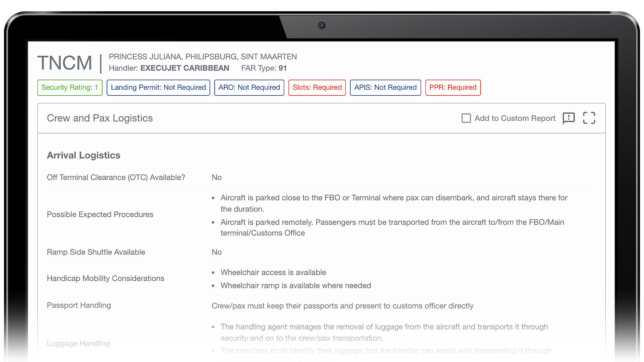Click the Crew and Pax Logistics header

[x=100, y=118]
